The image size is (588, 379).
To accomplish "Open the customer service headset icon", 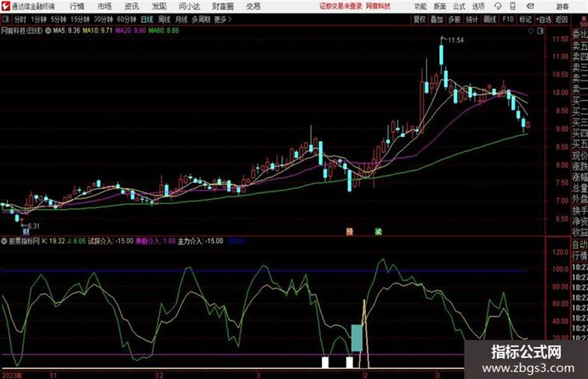I will click(x=498, y=6).
